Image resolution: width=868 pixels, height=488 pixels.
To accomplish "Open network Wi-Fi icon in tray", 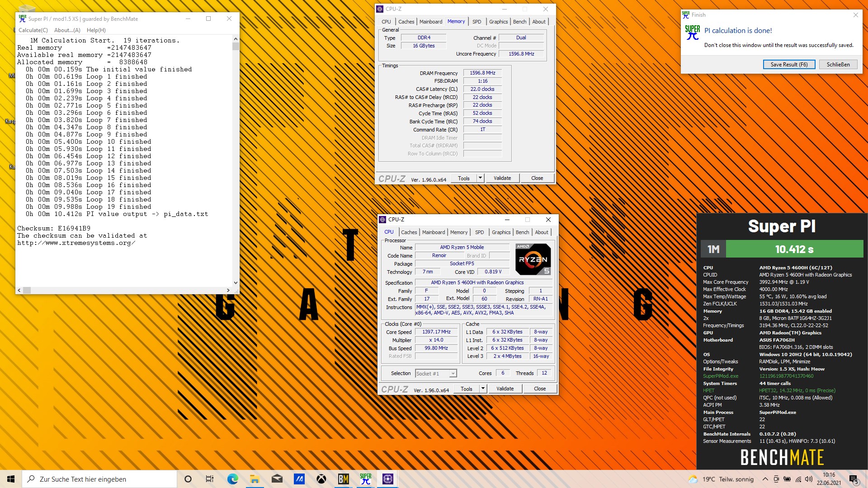I will pyautogui.click(x=798, y=479).
